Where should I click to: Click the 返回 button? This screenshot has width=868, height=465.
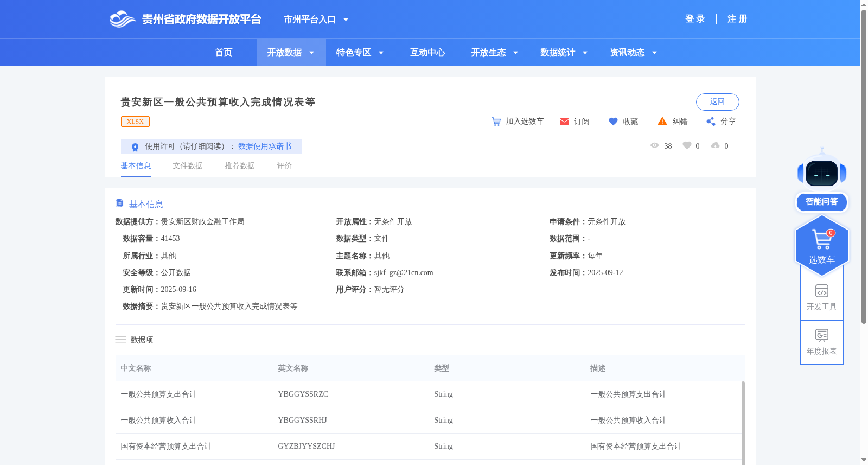(717, 102)
